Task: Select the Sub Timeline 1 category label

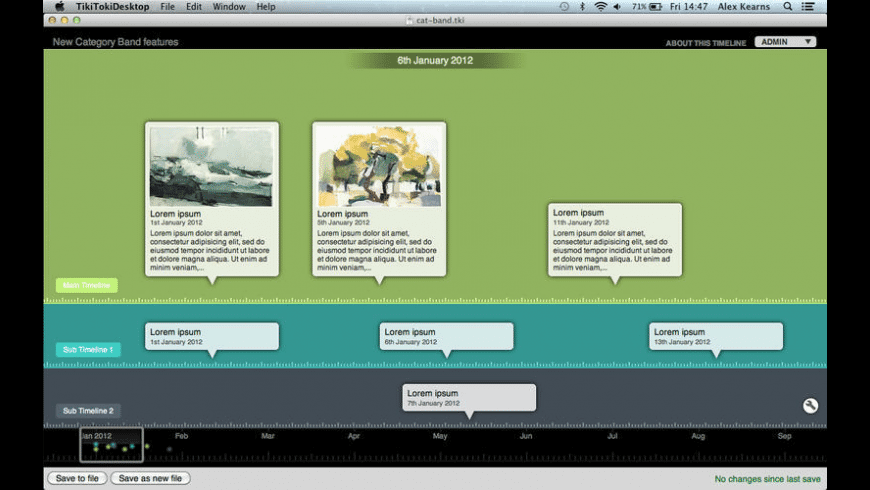Action: coord(88,350)
